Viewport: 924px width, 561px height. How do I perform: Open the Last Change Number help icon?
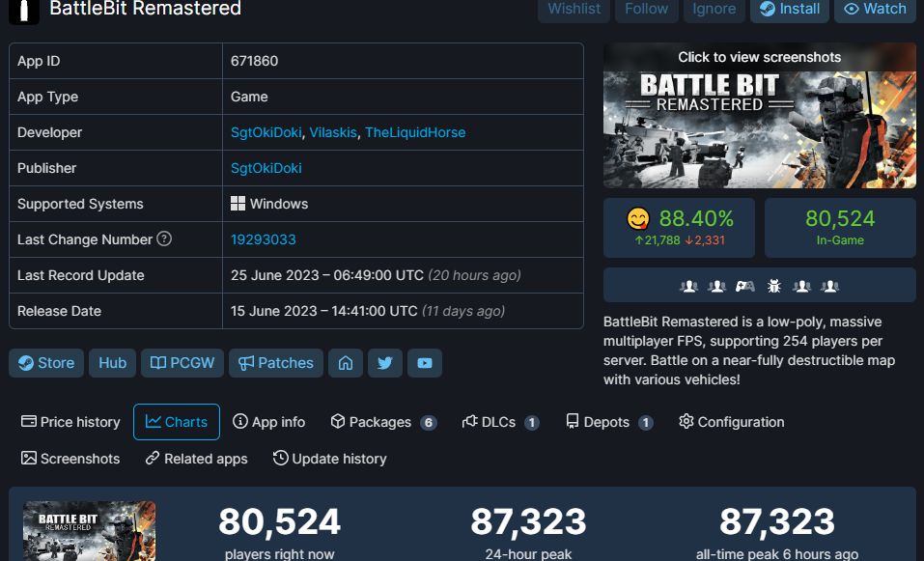(164, 238)
